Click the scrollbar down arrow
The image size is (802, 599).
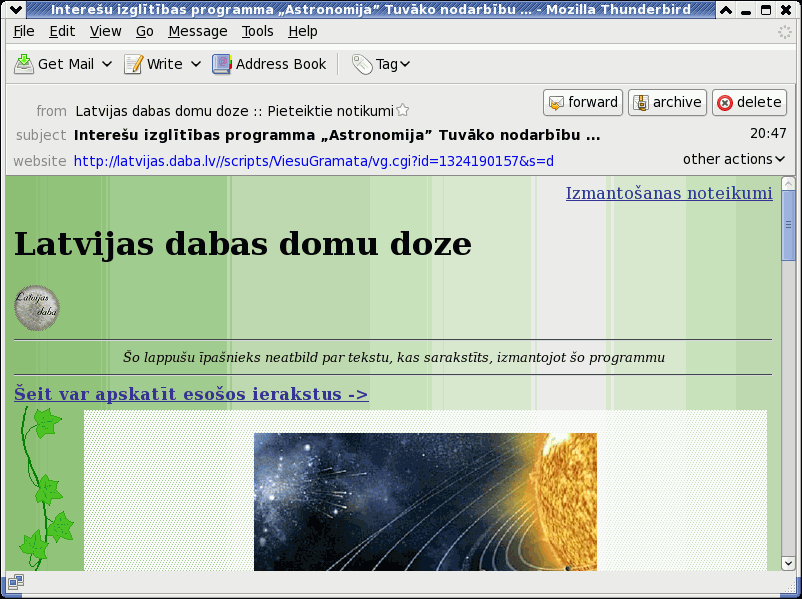(x=788, y=563)
